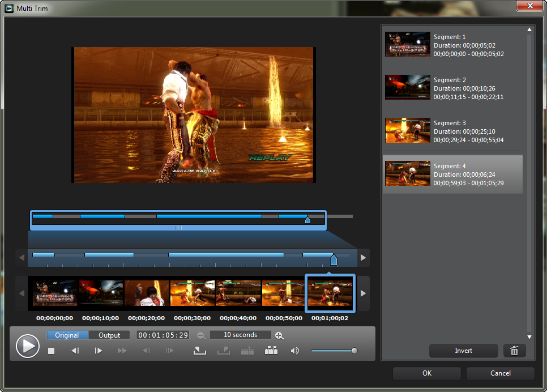The image size is (547, 392).
Task: Switch to Output view mode
Action: [109, 335]
